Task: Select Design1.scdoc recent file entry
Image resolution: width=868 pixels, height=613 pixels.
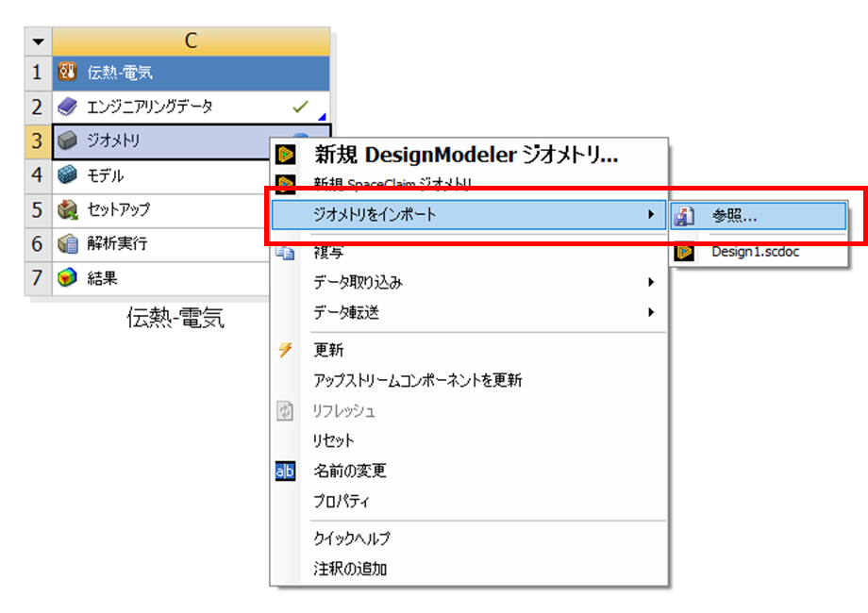Action: click(x=759, y=252)
